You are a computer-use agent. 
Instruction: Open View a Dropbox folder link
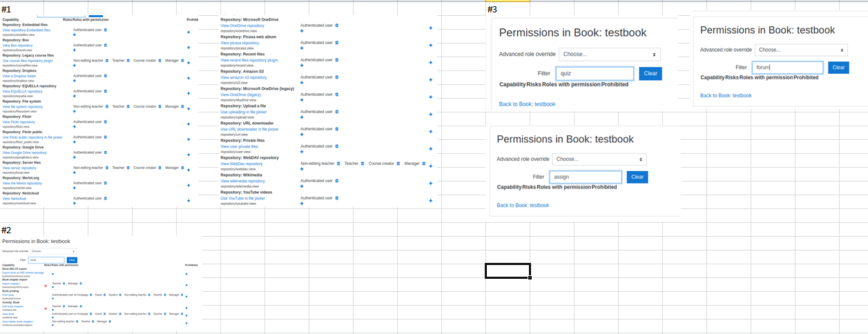click(19, 76)
